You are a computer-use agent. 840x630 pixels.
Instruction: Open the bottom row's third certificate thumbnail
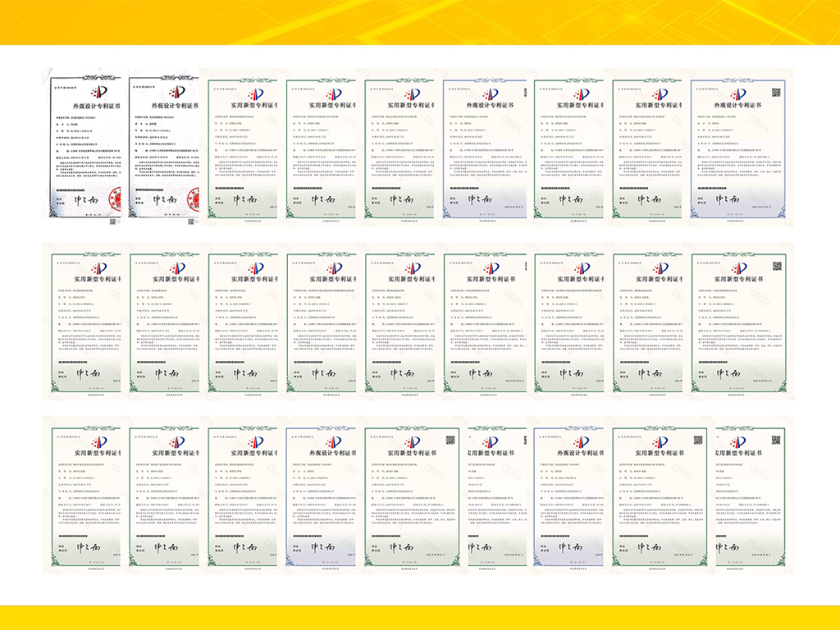click(x=242, y=497)
